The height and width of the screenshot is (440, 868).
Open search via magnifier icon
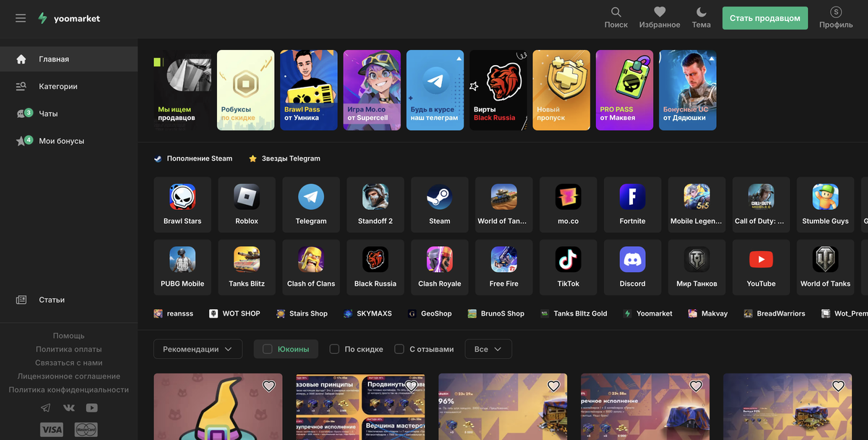click(x=616, y=12)
